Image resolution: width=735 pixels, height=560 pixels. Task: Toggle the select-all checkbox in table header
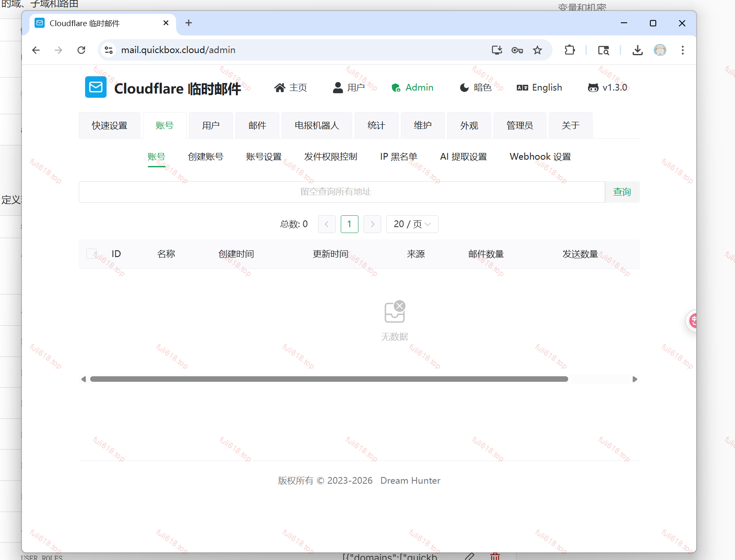tap(91, 254)
